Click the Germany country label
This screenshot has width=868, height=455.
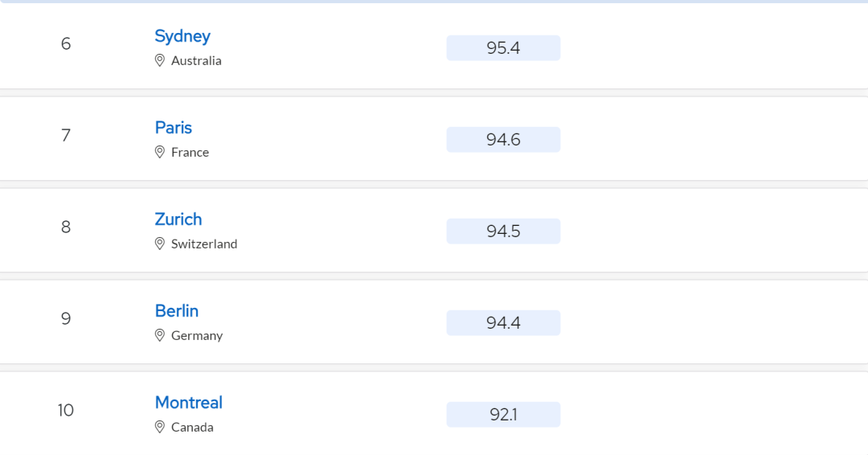(197, 335)
